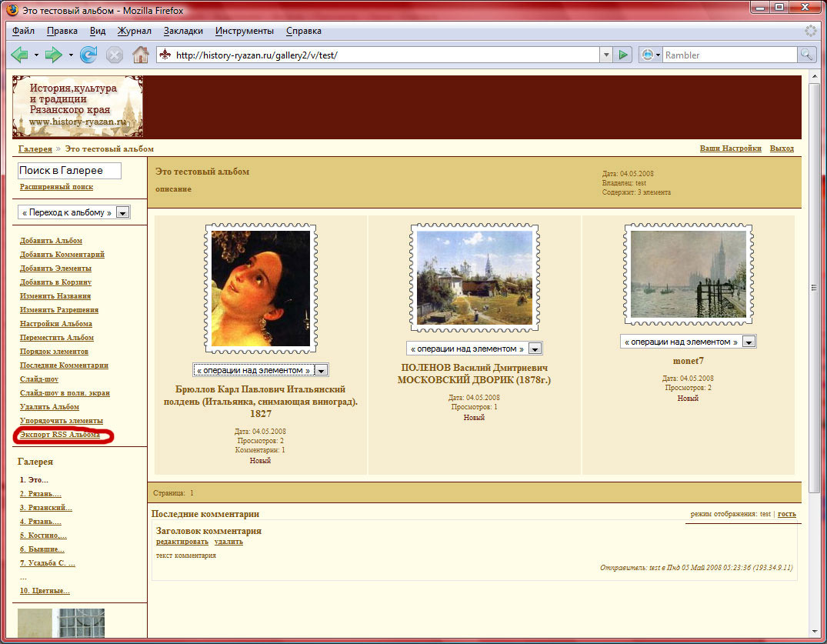The image size is (827, 644).
Task: Open the Справка menu
Action: [304, 31]
